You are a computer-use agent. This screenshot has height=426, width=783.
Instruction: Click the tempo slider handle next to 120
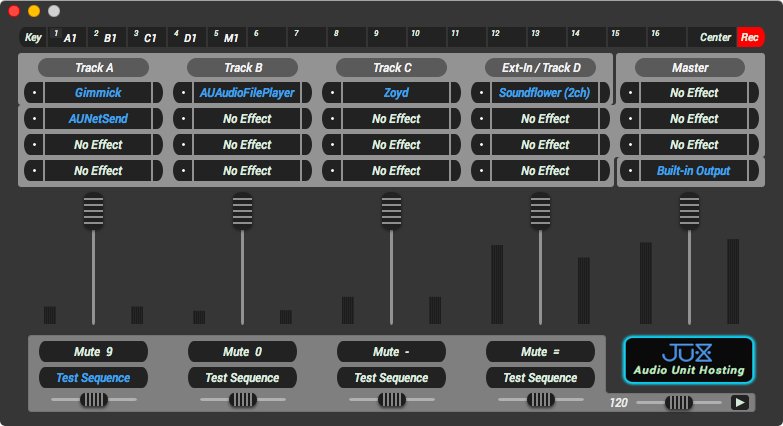(678, 402)
